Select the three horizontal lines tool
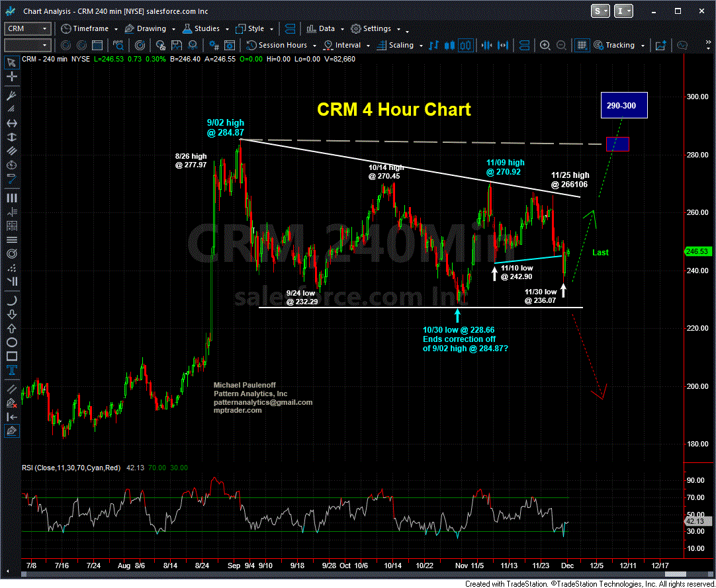This screenshot has width=716, height=588. [x=13, y=239]
